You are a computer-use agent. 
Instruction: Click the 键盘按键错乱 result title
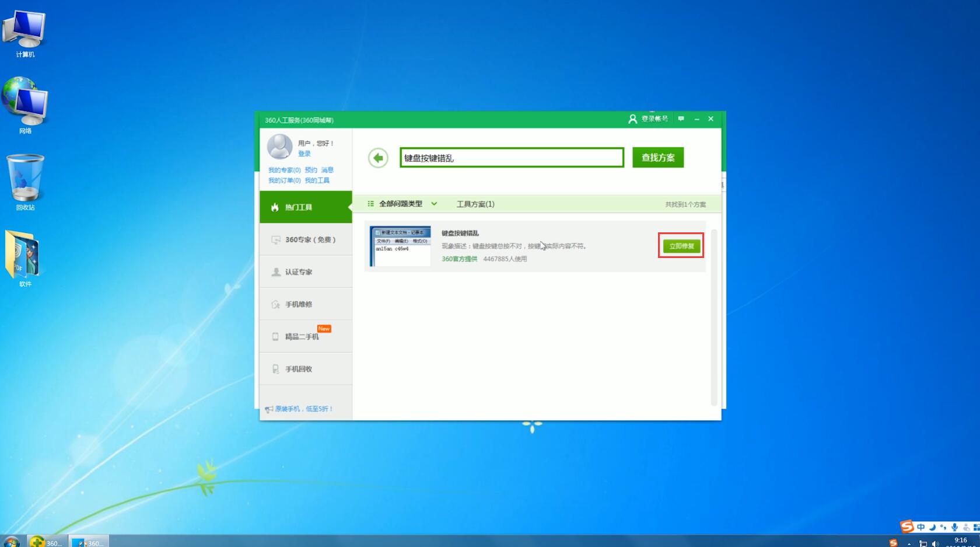tap(460, 233)
